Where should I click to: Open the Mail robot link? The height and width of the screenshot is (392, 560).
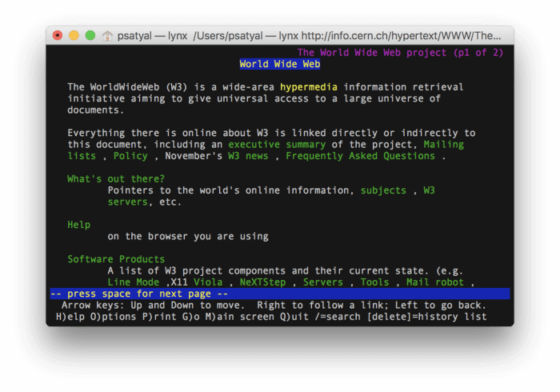coord(435,282)
